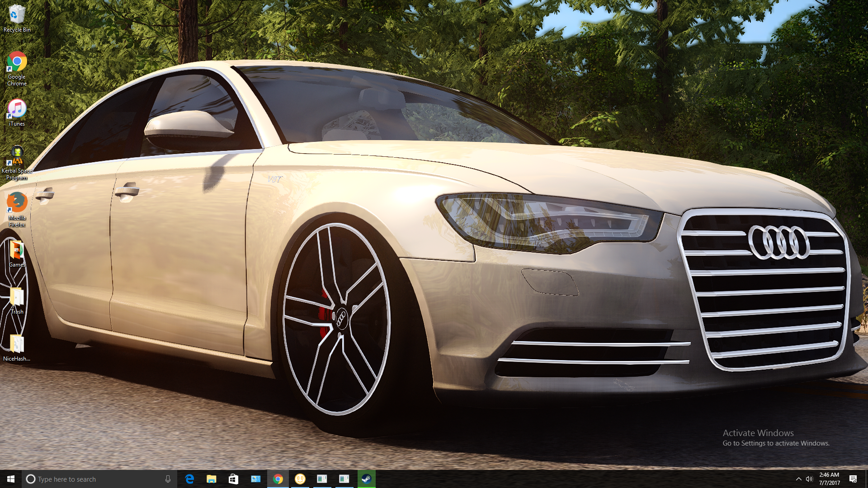Open the Control Panel taskbar icon
Image resolution: width=868 pixels, height=488 pixels.
(x=256, y=479)
